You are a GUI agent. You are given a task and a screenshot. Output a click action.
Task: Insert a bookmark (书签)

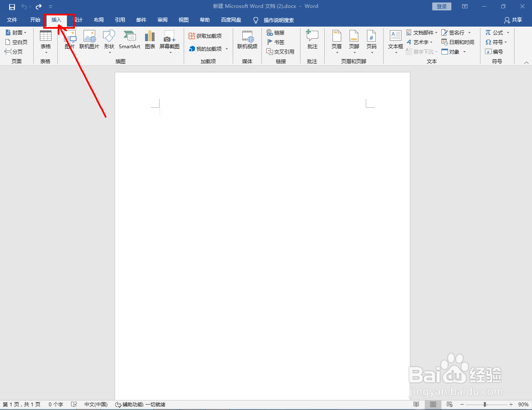[276, 42]
